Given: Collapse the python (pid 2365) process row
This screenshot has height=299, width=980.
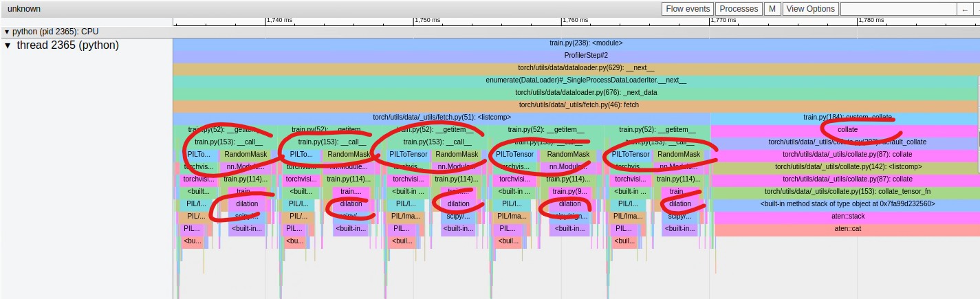Looking at the screenshot, I should click(7, 32).
